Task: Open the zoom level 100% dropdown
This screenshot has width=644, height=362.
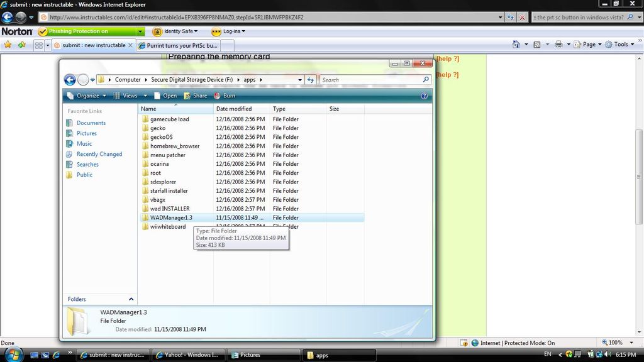Action: point(631,343)
